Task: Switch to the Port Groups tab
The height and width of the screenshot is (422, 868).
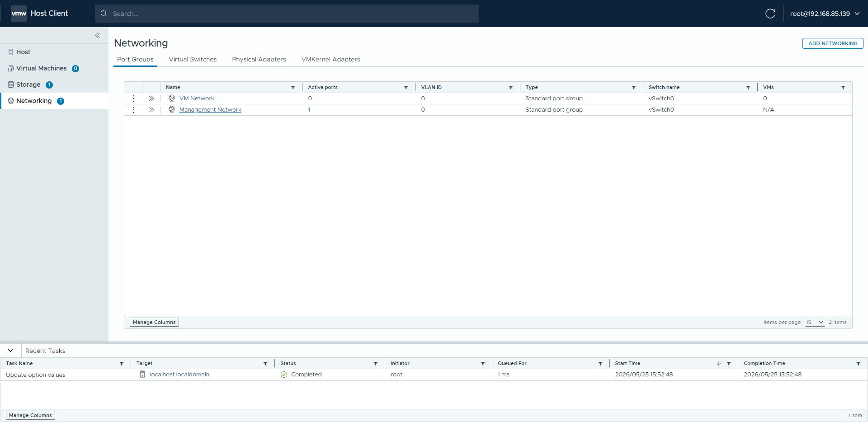Action: point(135,59)
